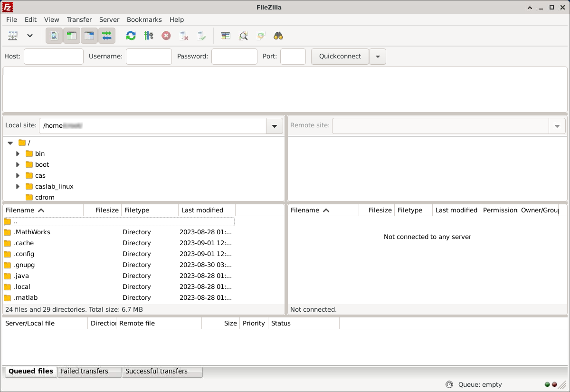The width and height of the screenshot is (570, 392).
Task: Toggle transfer queue display
Action: pos(107,36)
